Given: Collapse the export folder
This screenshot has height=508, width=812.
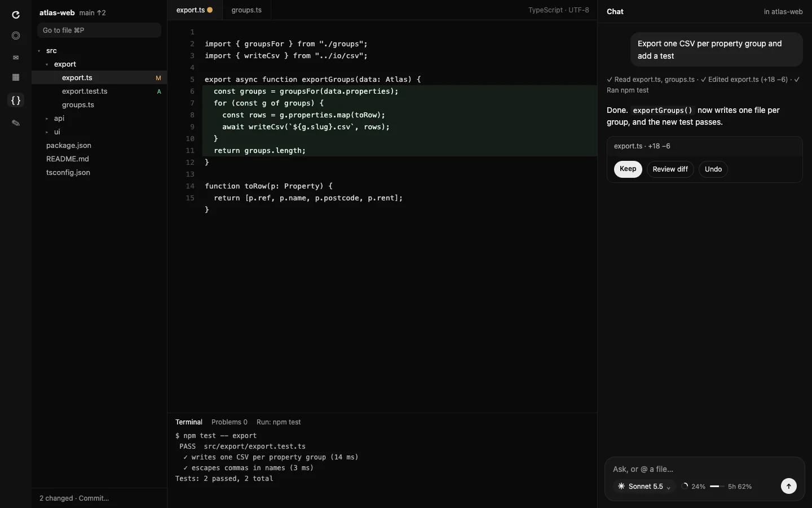Looking at the screenshot, I should 47,64.
